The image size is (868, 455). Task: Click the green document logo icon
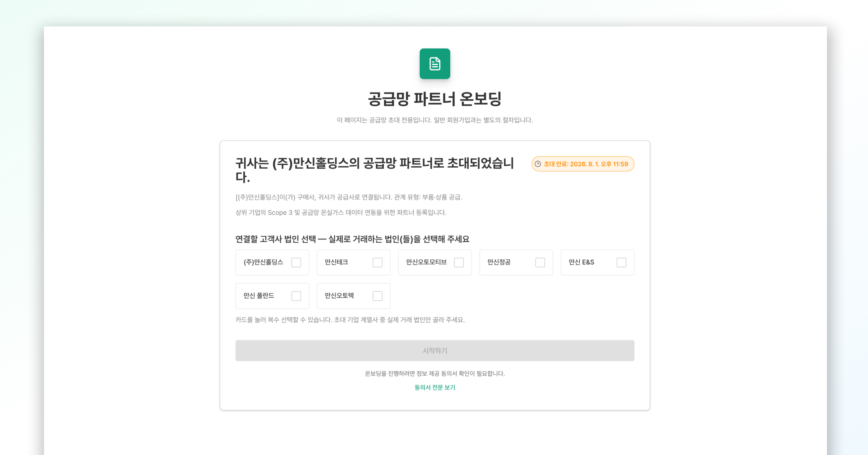tap(435, 64)
